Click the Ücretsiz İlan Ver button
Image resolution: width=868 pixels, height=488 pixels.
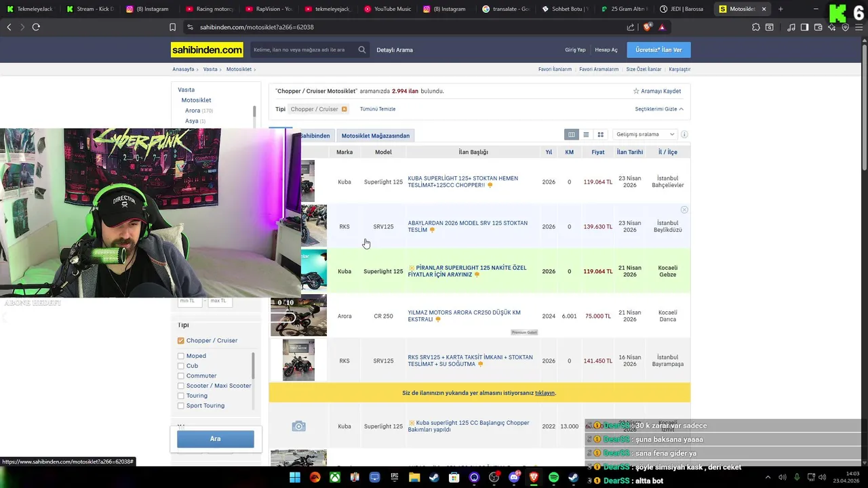[658, 49]
